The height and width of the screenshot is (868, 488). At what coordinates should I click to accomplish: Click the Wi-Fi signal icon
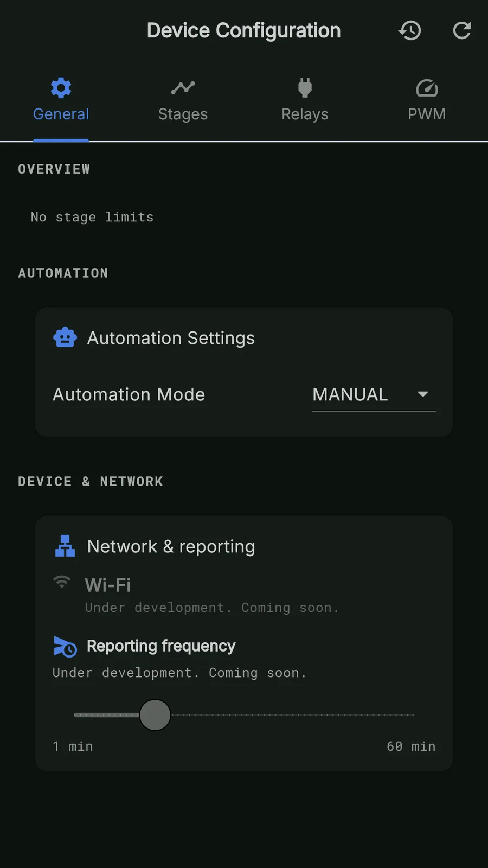(x=62, y=582)
